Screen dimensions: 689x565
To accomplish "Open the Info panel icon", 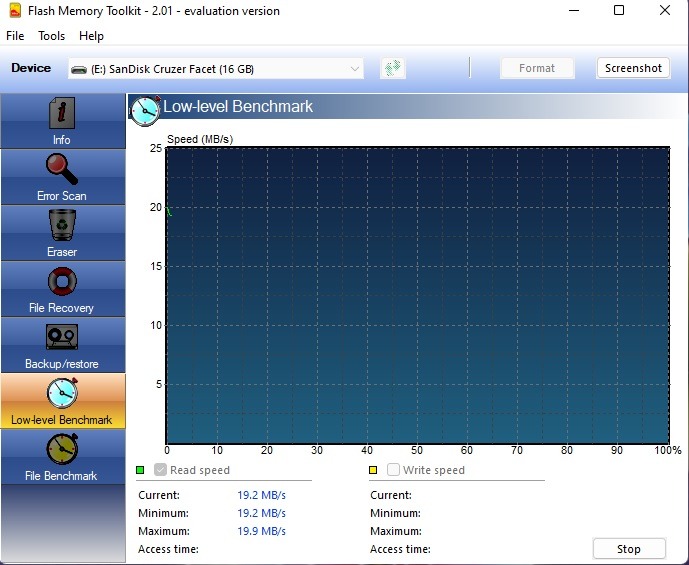I will click(x=62, y=113).
